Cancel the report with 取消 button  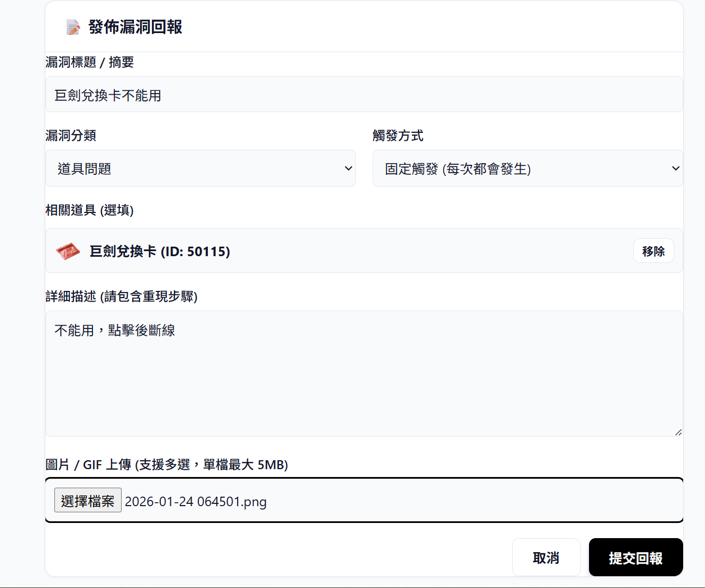[x=546, y=558]
